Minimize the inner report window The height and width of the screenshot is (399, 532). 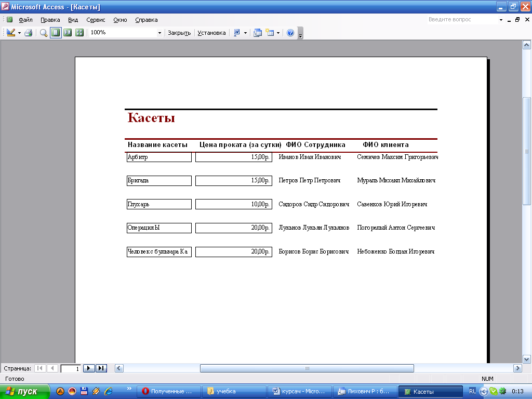click(509, 20)
